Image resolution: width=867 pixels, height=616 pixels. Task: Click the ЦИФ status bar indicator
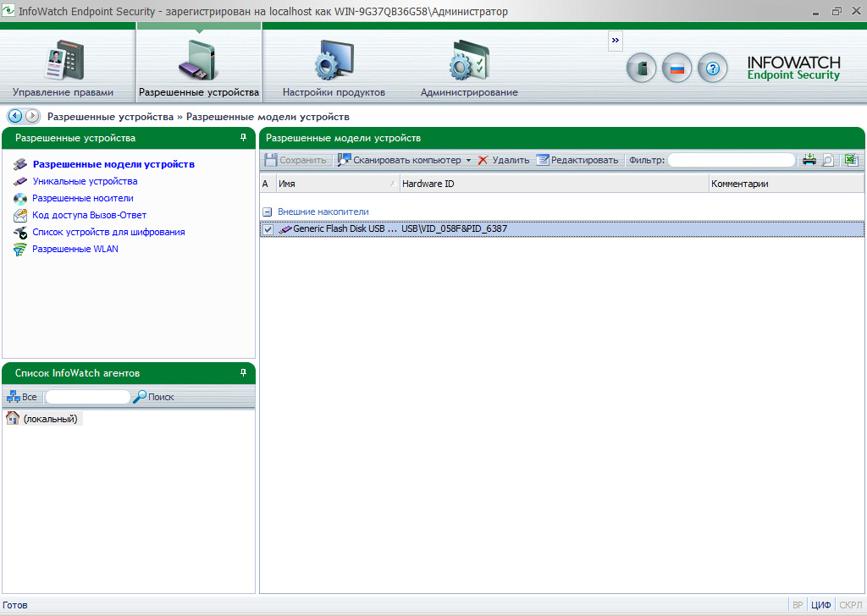pyautogui.click(x=820, y=605)
